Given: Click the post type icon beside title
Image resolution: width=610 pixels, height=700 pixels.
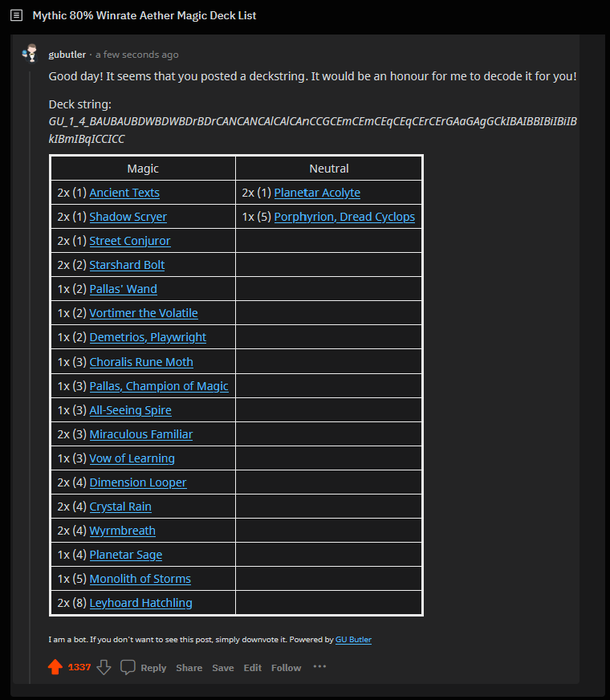Looking at the screenshot, I should (x=17, y=15).
